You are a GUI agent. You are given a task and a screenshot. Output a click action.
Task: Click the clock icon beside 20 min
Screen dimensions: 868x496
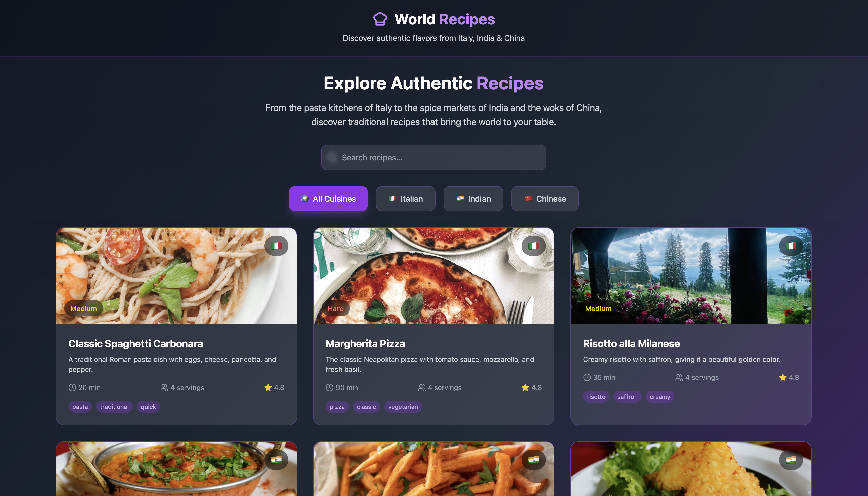coord(72,387)
